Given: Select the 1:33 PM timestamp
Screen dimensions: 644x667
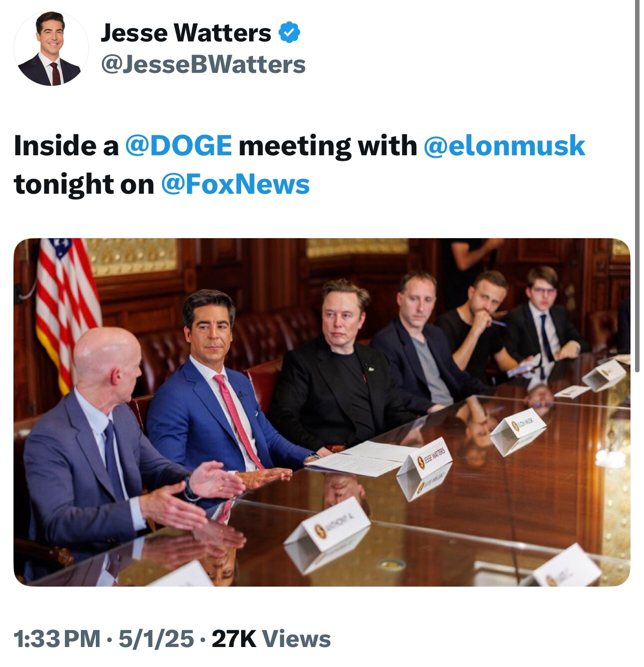Looking at the screenshot, I should (57, 639).
